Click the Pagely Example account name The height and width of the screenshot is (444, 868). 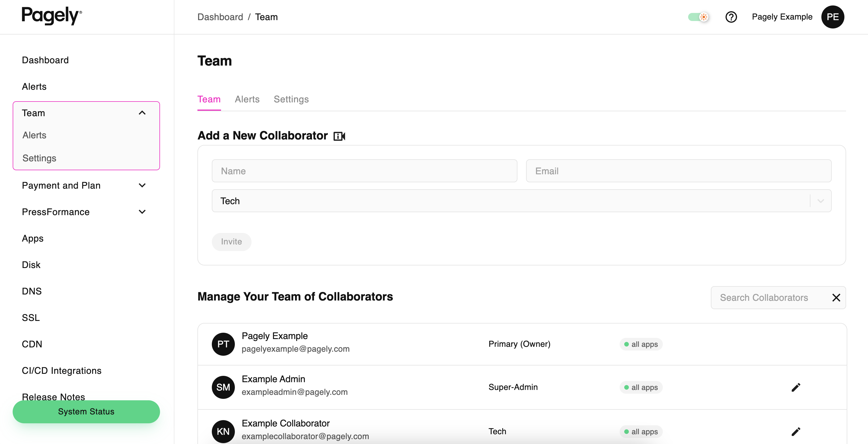(x=782, y=17)
